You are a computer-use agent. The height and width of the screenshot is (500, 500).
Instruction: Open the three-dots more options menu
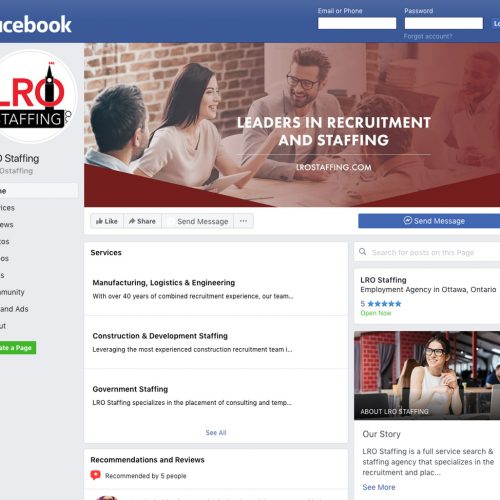point(243,221)
